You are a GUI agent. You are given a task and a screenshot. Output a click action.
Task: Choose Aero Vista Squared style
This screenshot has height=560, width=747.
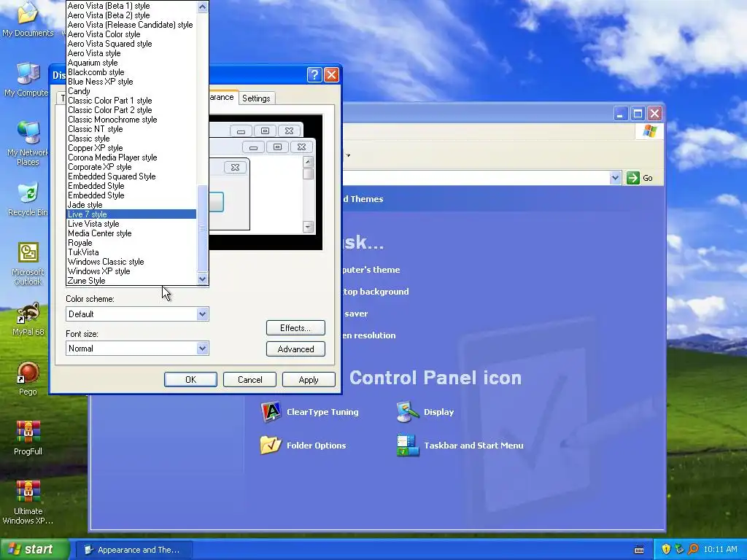[131, 44]
